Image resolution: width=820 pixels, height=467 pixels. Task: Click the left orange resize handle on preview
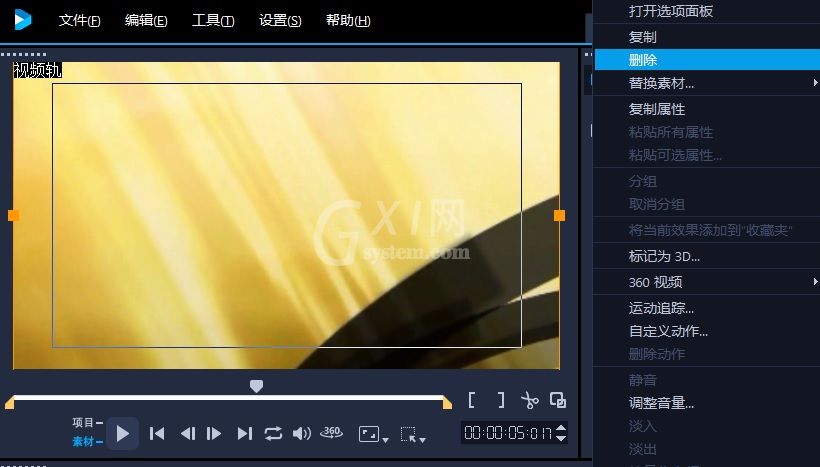pyautogui.click(x=14, y=215)
